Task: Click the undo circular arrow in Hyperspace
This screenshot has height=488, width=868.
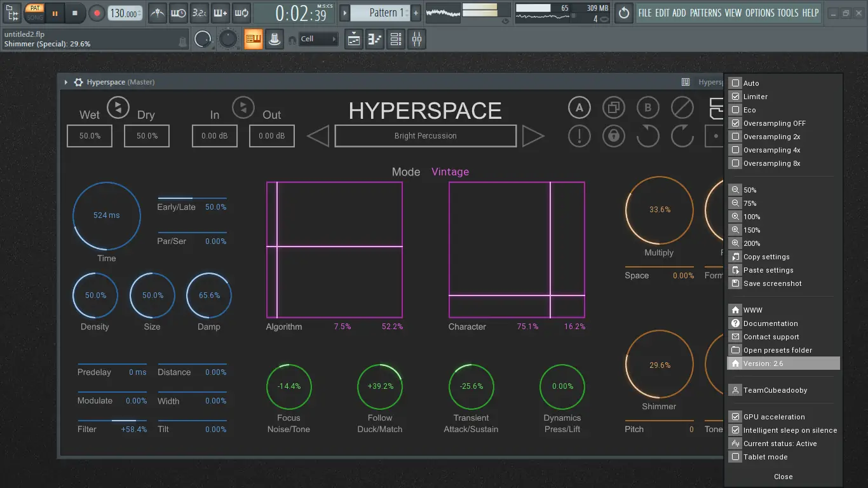Action: pyautogui.click(x=648, y=136)
